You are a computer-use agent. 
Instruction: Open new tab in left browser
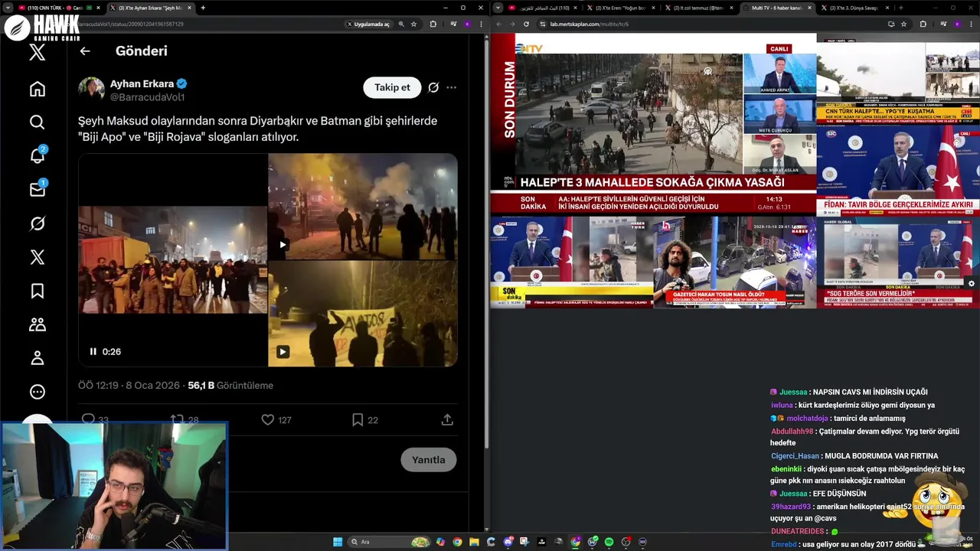(x=203, y=8)
